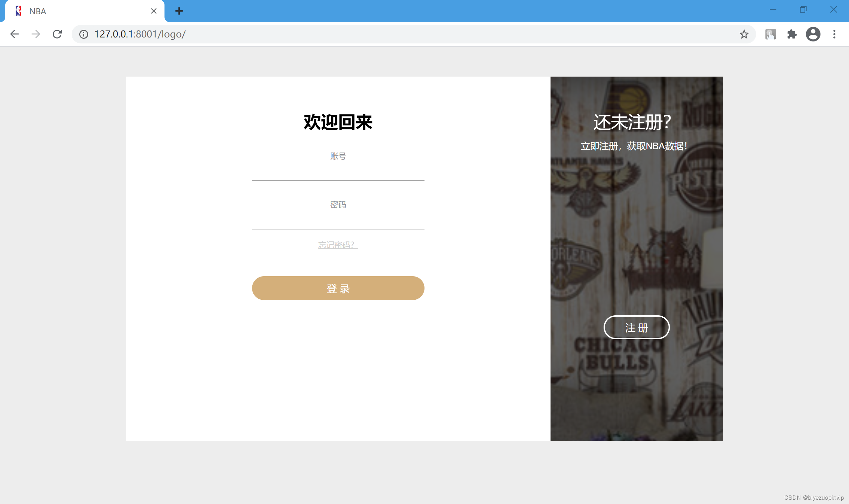Open the extensions puzzle icon
The height and width of the screenshot is (504, 849).
coord(792,34)
